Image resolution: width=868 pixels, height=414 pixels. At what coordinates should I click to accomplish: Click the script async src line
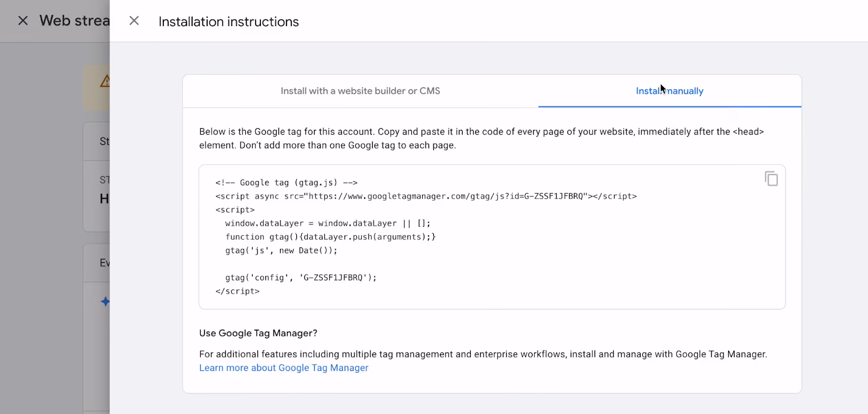426,196
